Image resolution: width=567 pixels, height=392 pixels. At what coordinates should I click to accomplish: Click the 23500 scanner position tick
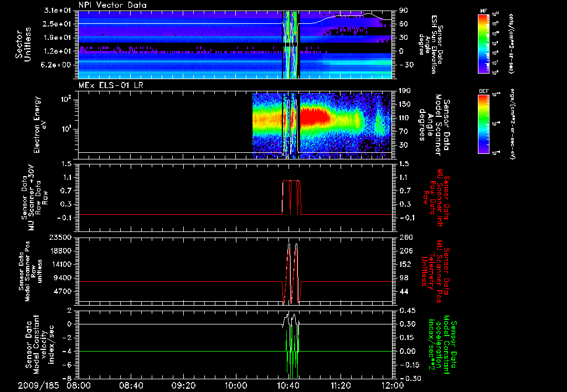[x=60, y=238]
